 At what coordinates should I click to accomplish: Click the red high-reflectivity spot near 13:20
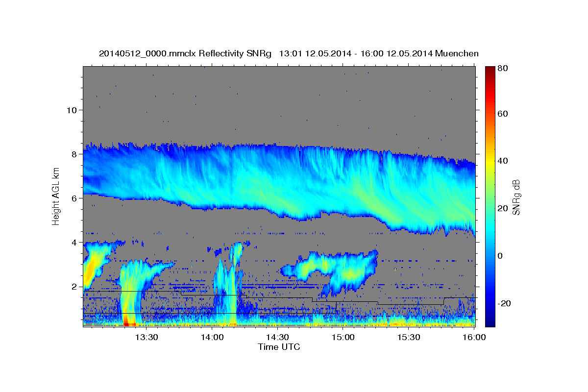click(128, 321)
